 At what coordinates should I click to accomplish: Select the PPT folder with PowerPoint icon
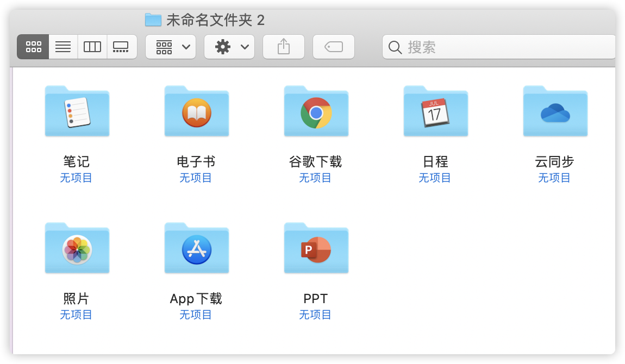pyautogui.click(x=316, y=248)
